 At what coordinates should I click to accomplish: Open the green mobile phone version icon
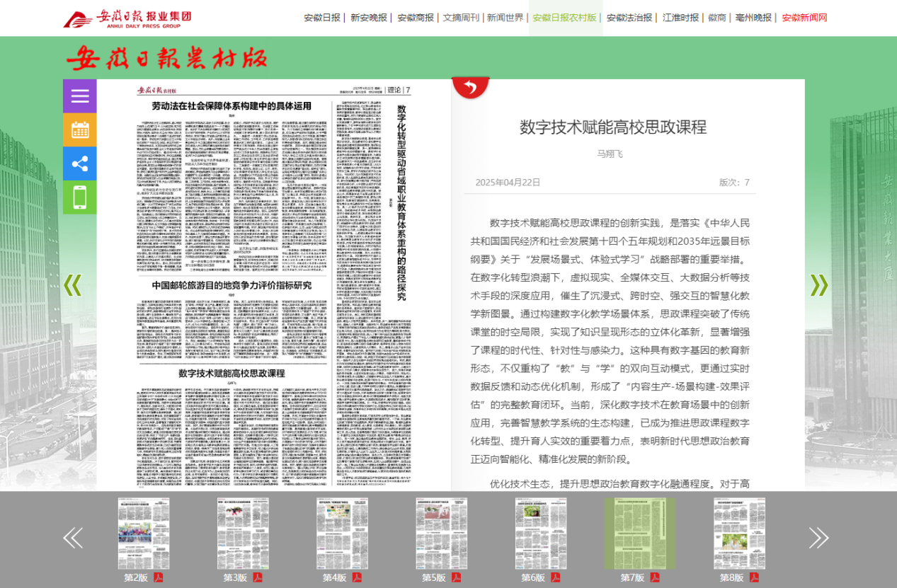pyautogui.click(x=79, y=197)
